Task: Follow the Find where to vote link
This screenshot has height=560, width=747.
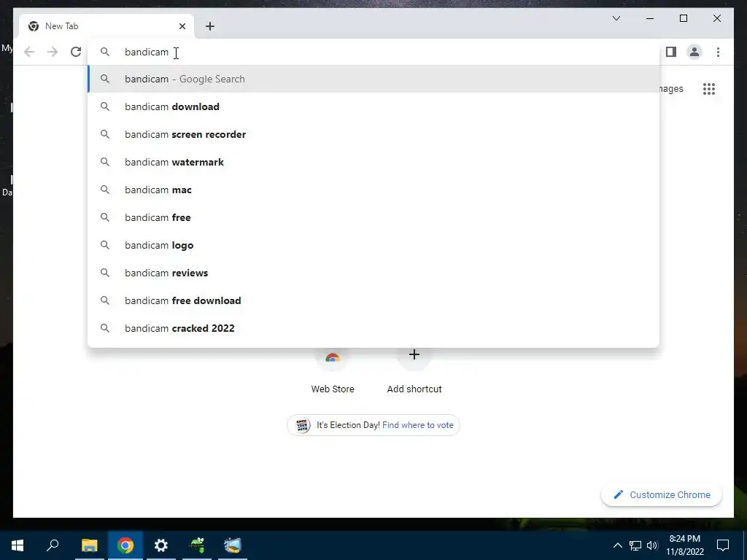Action: click(418, 425)
